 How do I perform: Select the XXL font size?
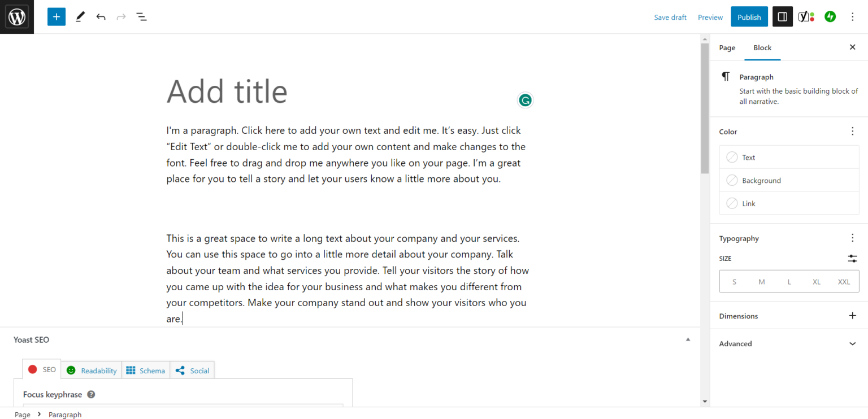[x=844, y=281]
